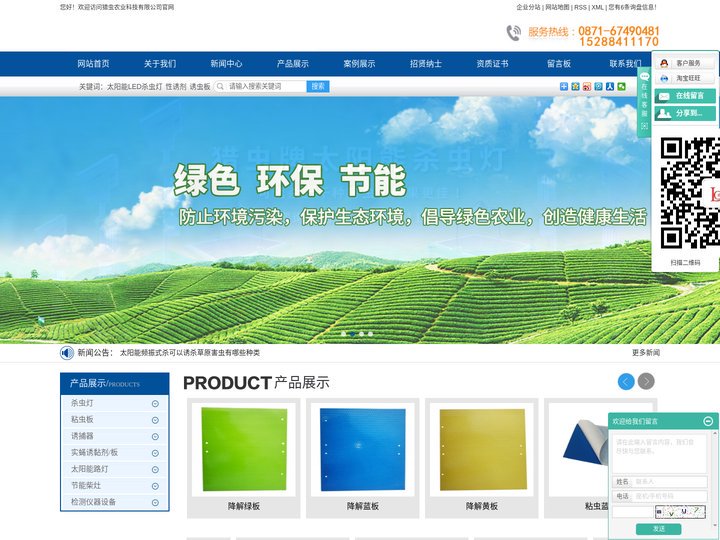Click the 在线留言 green button
This screenshot has height=540, width=720.
pyautogui.click(x=685, y=96)
